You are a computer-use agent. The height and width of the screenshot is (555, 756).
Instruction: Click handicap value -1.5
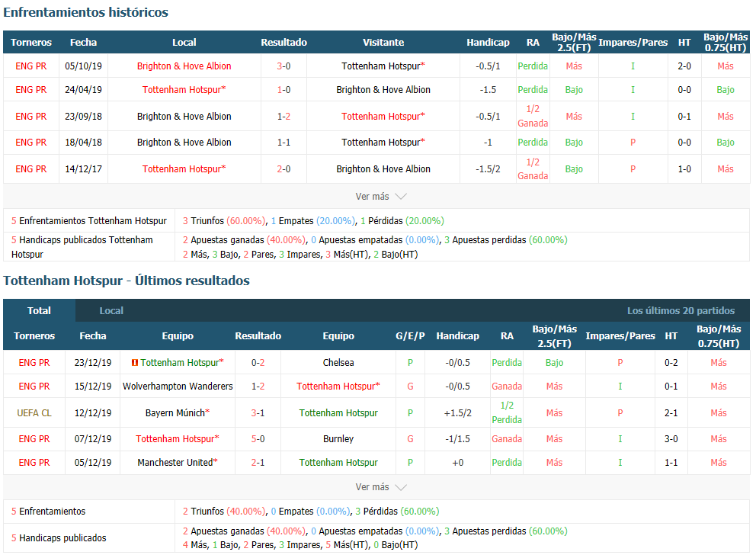[488, 90]
